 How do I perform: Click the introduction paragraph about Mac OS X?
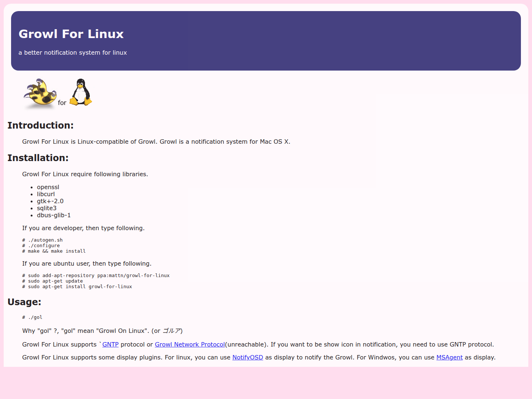click(156, 141)
